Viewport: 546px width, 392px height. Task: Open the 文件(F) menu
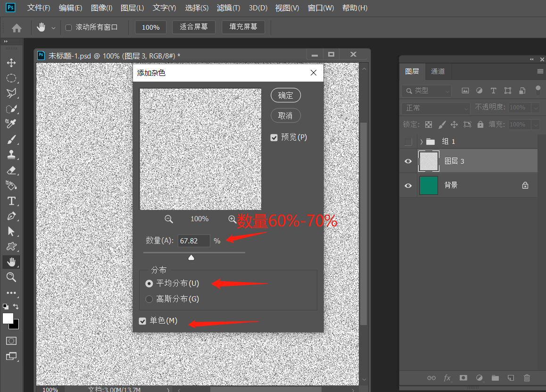[39, 8]
